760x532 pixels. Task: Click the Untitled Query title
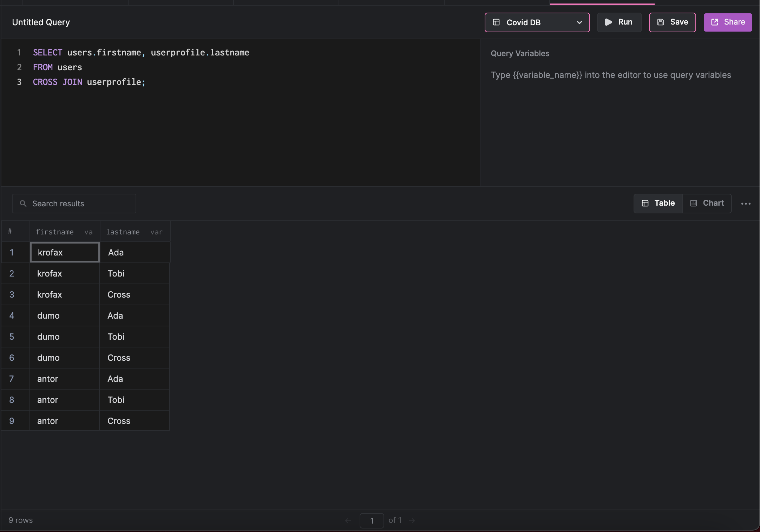pos(41,22)
